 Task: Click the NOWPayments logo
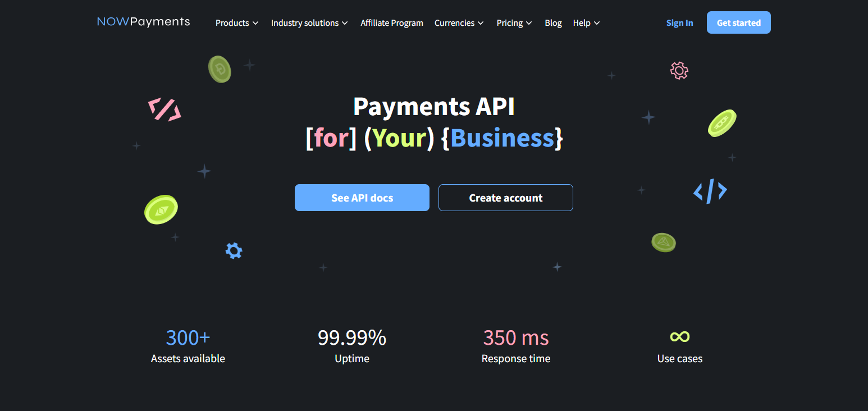pos(143,22)
